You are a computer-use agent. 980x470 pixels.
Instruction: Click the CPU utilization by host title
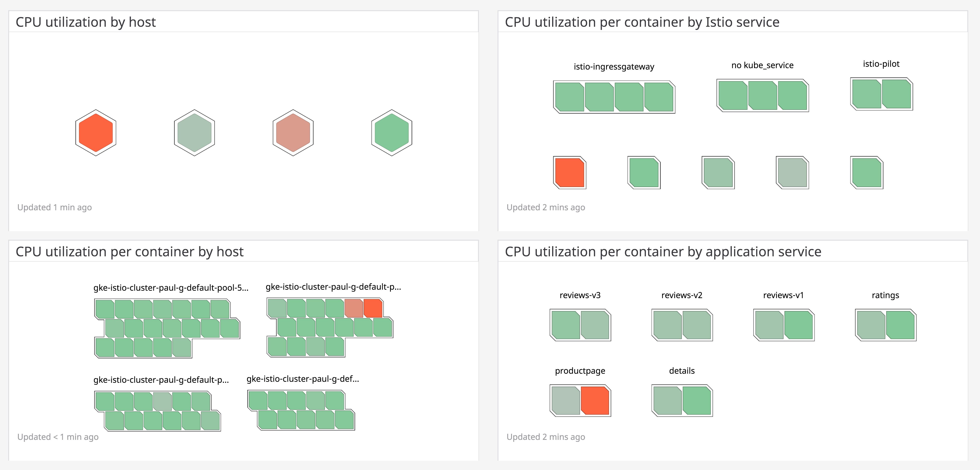pyautogui.click(x=86, y=22)
